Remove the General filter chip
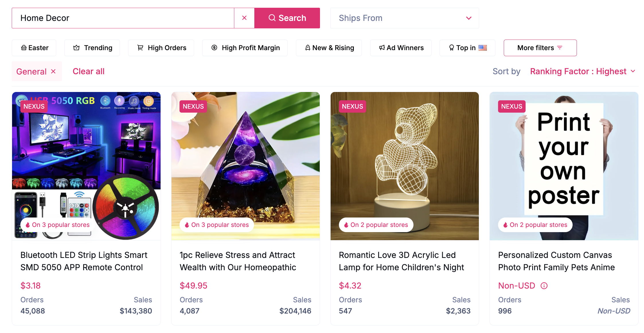The image size is (644, 333). pyautogui.click(x=53, y=71)
